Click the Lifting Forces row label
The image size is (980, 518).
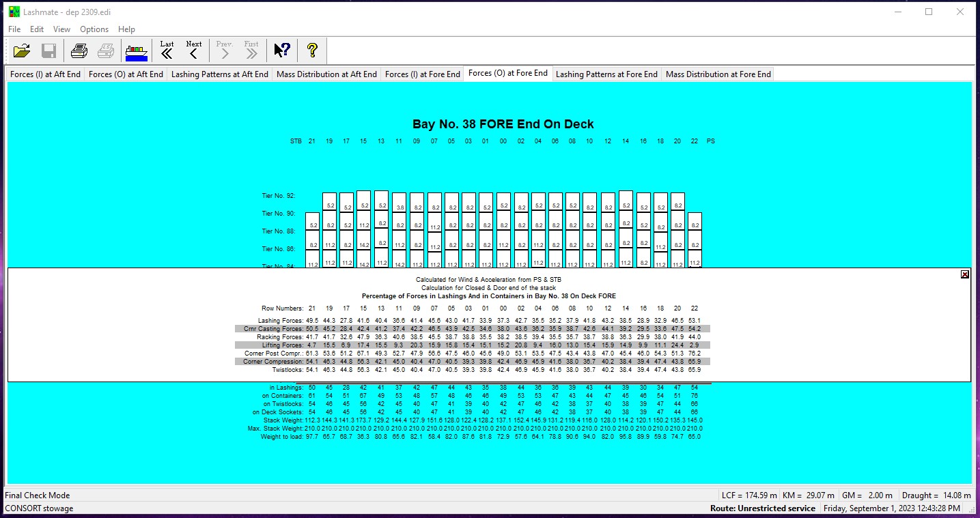click(x=280, y=345)
